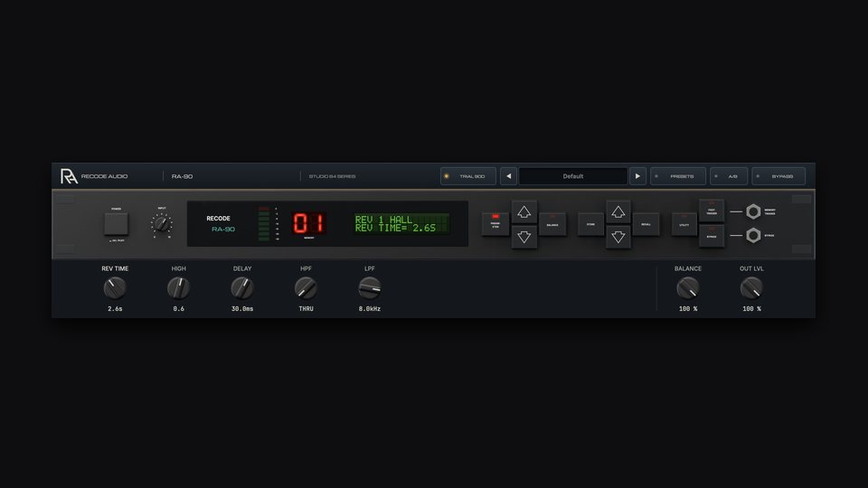Click the Out Lvl knob
The height and width of the screenshot is (488, 868).
751,287
